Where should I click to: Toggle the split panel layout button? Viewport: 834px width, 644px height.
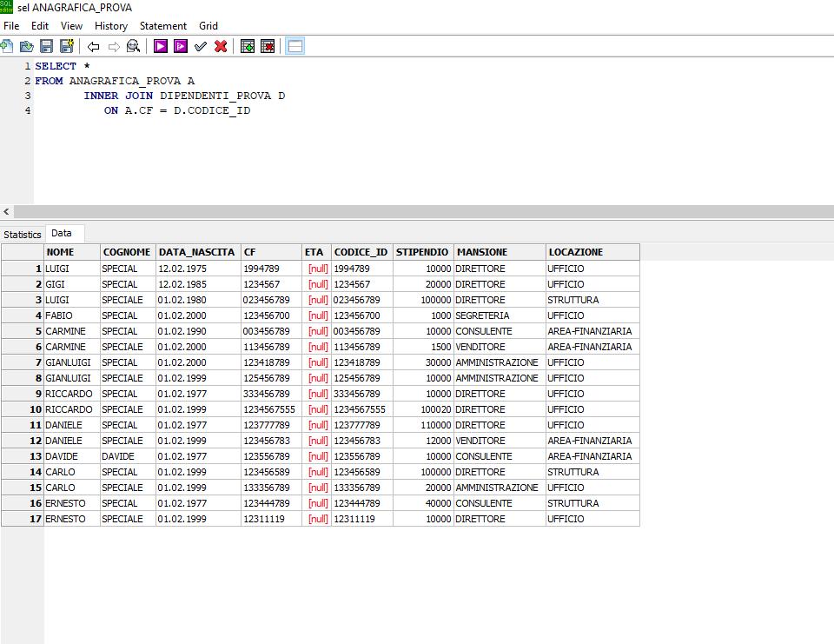(x=295, y=46)
